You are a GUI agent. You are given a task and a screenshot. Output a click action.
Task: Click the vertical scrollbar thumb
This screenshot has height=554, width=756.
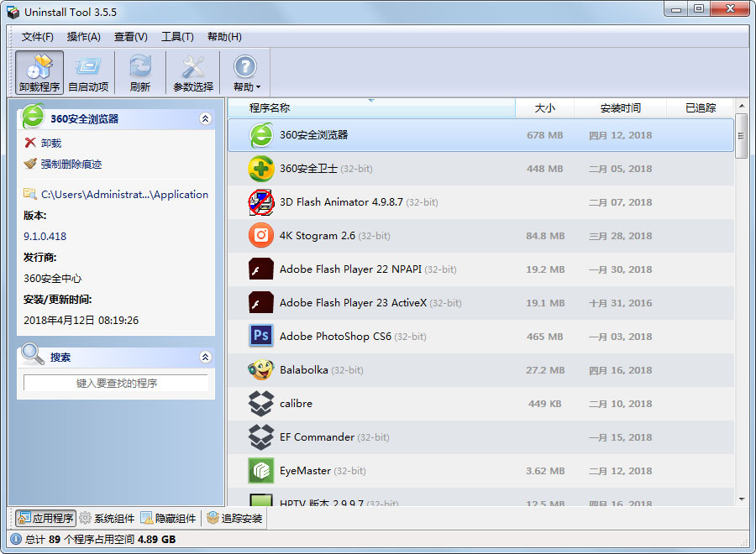(742, 136)
